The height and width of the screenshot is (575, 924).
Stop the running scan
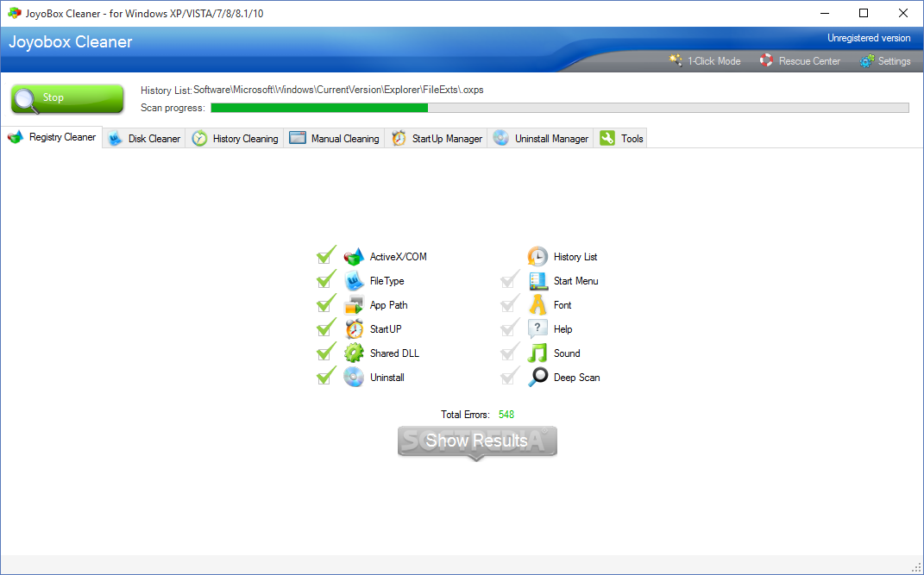tap(67, 98)
